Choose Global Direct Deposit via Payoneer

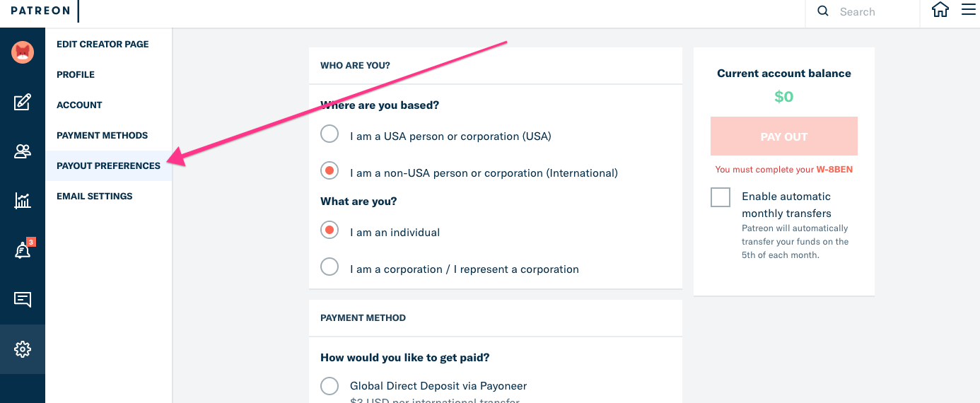tap(329, 386)
